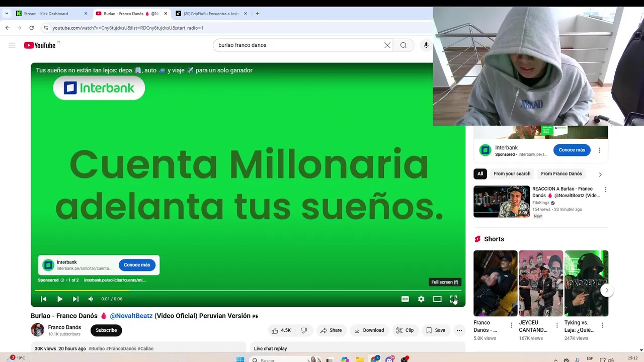Viewport: 644px width, 362px height.
Task: Play the video
Action: point(60,299)
